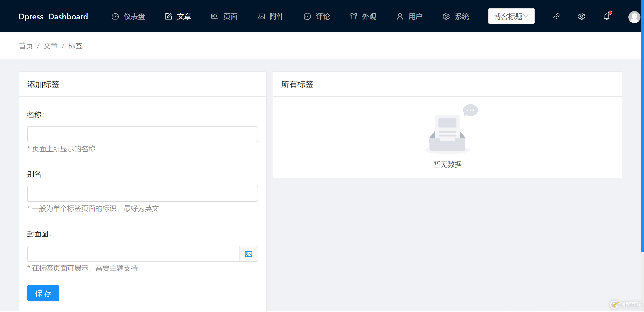
Task: Click the Dpress Dashboard logo title
Action: pyautogui.click(x=53, y=16)
